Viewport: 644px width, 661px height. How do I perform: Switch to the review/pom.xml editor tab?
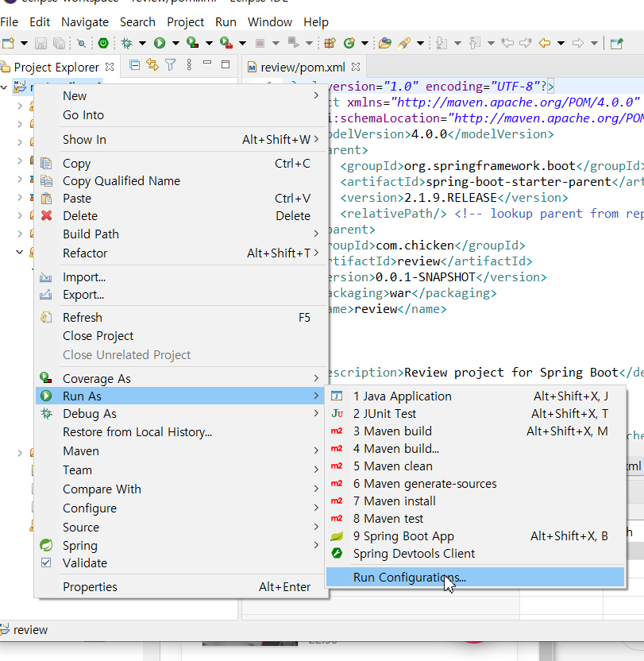tap(303, 67)
